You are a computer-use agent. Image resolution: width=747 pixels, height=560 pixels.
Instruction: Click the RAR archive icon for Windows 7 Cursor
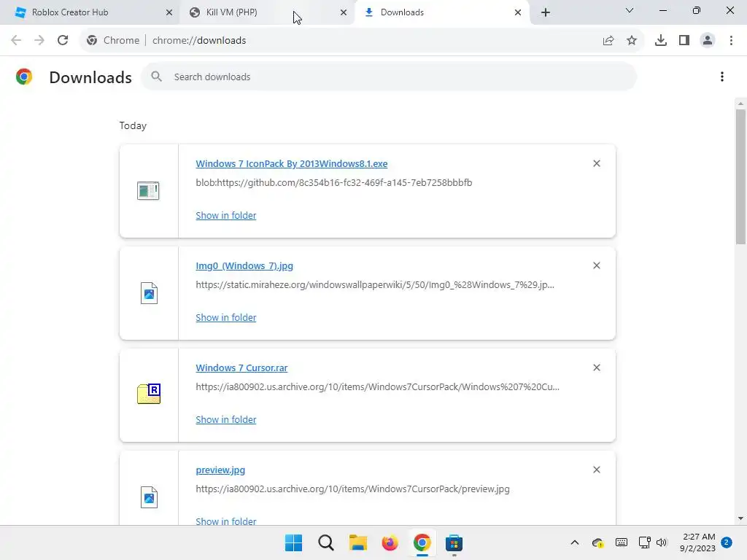click(x=149, y=394)
